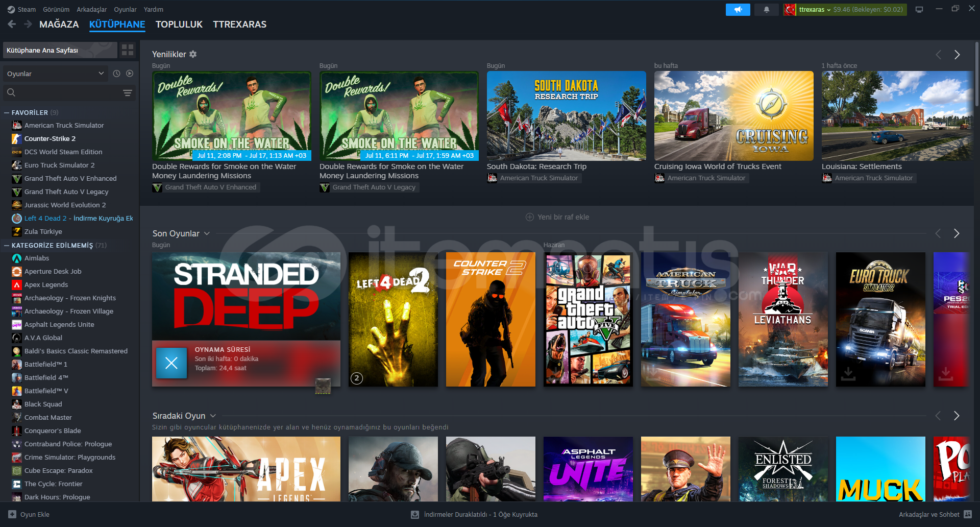
Task: Click the downloads status icon in bottom bar
Action: tap(415, 514)
